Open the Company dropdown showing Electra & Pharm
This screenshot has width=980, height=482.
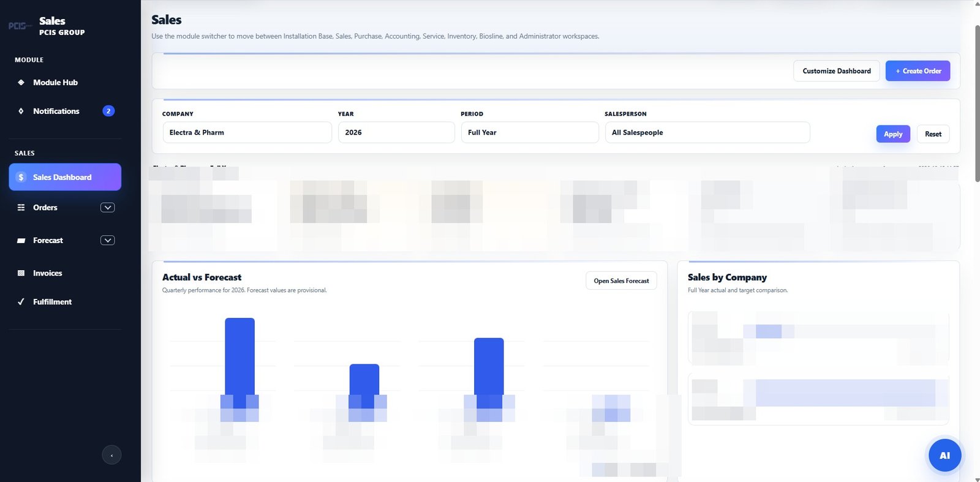pos(247,132)
